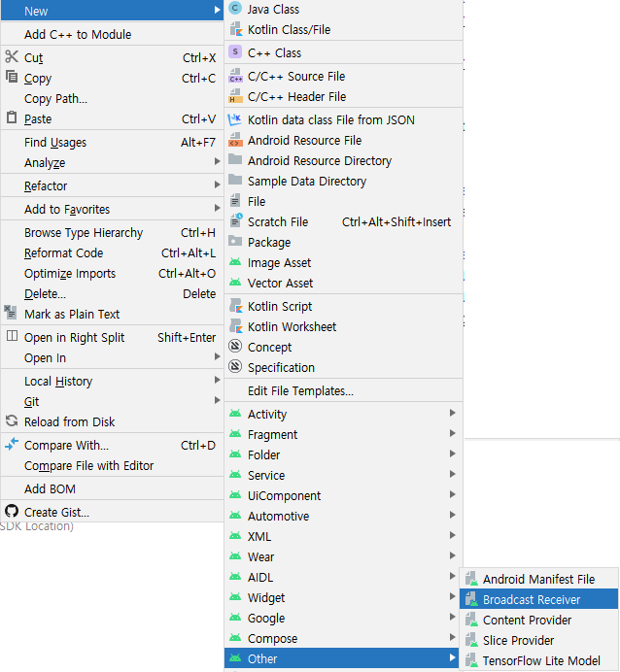This screenshot has height=672, width=620.
Task: Expand the Open In submenu arrow
Action: click(x=218, y=357)
